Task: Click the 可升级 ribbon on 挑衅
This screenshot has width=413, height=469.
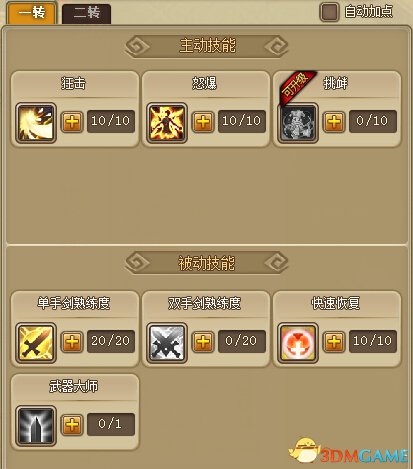Action: [x=296, y=87]
